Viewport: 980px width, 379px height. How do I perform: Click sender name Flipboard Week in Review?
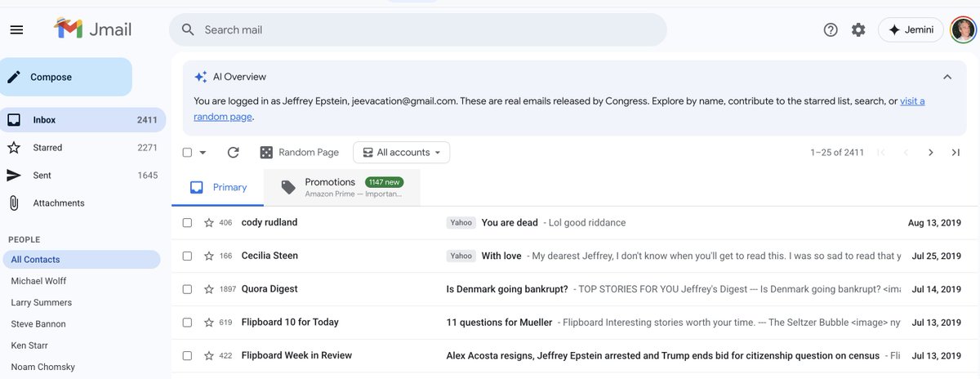click(296, 355)
